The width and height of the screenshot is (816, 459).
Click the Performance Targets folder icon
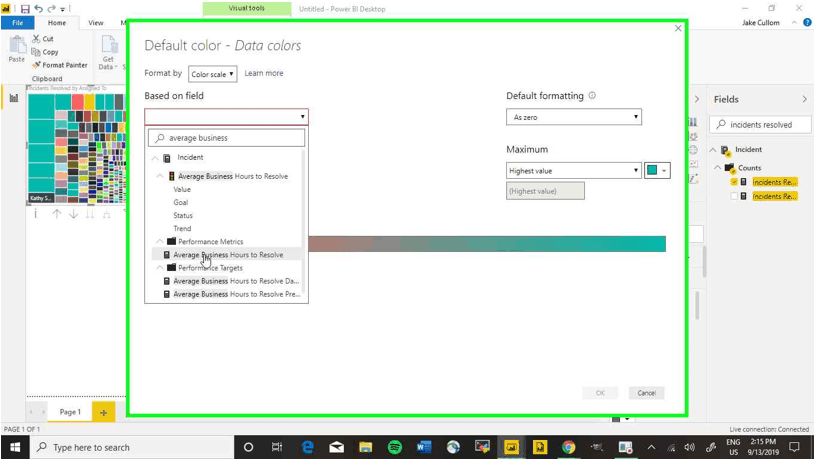(171, 267)
